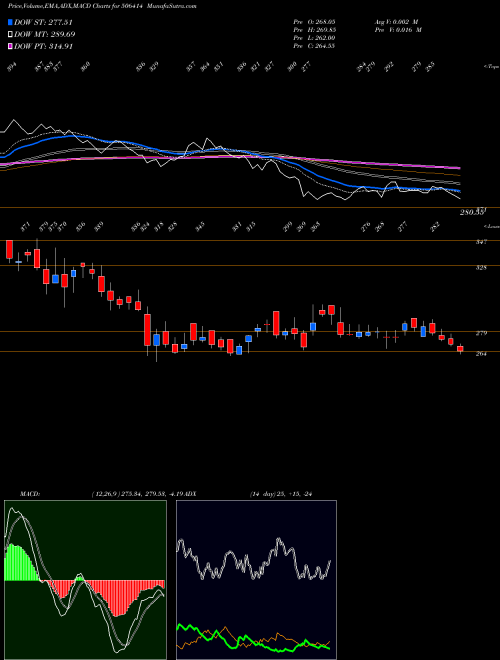This screenshot has height=660, width=500.
Task: Click the 280.55 price label on EMA chart
Action: point(473,212)
